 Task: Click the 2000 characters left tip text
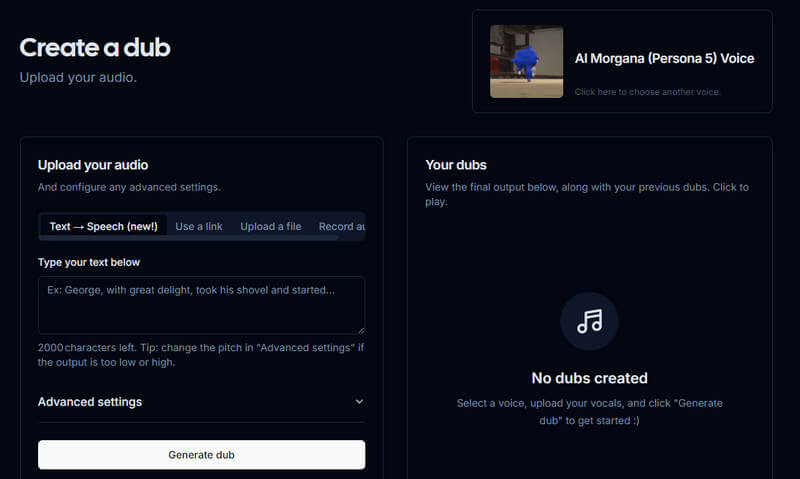[200, 354]
